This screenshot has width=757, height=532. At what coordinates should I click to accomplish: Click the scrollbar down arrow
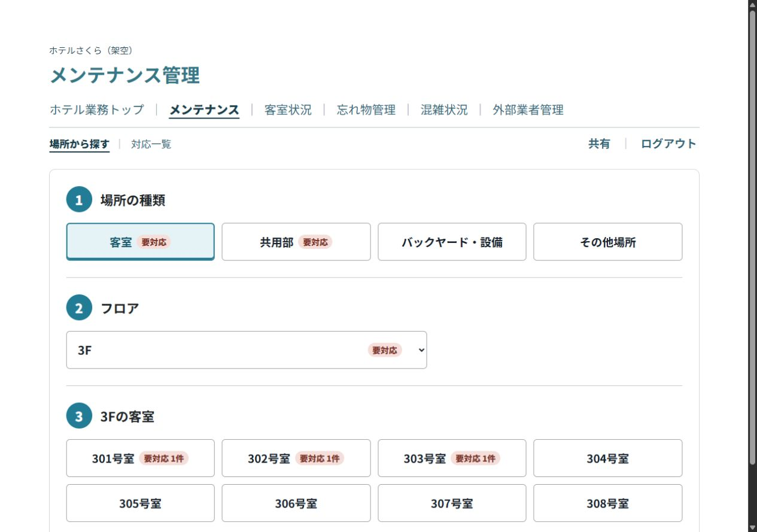(753, 527)
